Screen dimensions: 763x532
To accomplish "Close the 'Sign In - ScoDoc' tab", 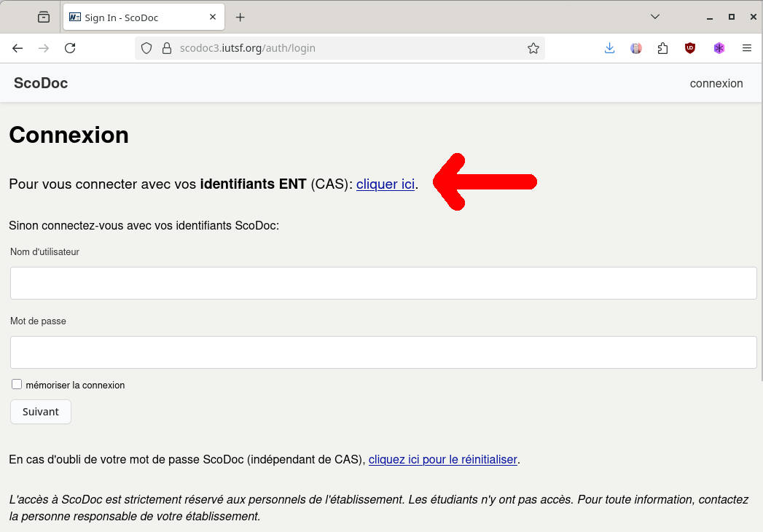I will pos(213,17).
